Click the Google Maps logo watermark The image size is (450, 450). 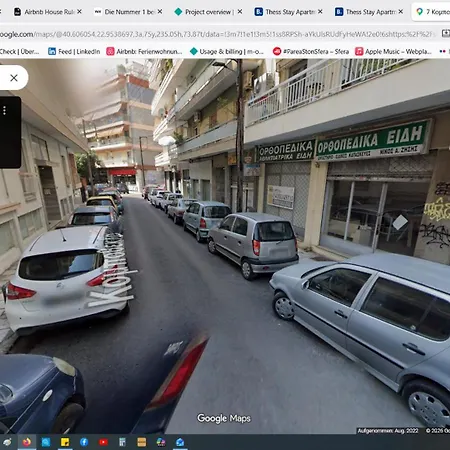224,418
